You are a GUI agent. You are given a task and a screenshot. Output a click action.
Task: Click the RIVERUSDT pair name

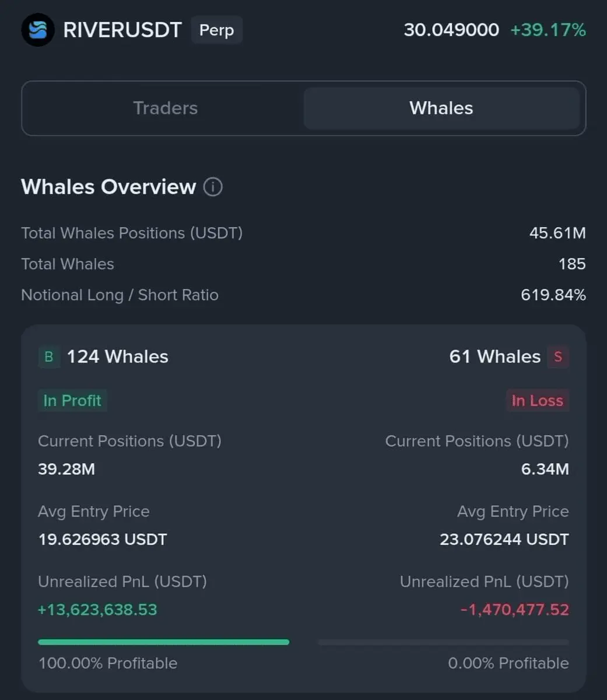[122, 30]
